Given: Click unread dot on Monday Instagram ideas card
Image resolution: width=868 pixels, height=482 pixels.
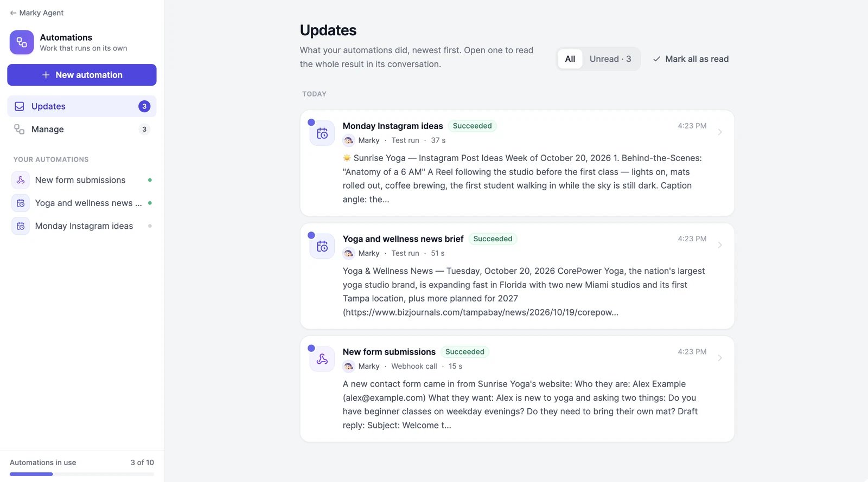Looking at the screenshot, I should [311, 123].
